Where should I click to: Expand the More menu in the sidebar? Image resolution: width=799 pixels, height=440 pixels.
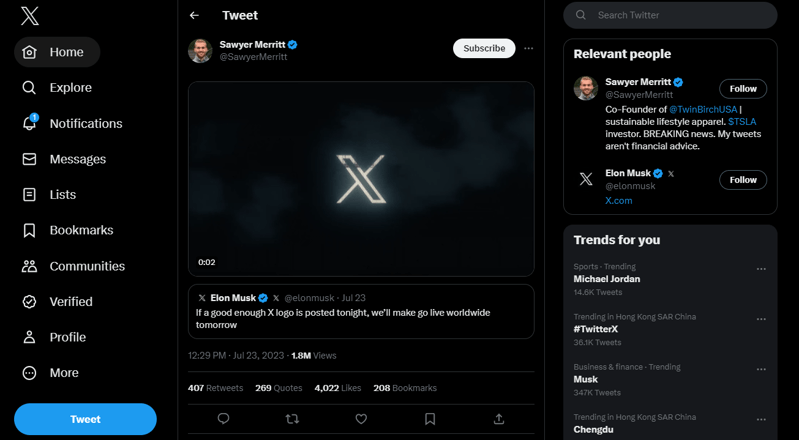click(50, 373)
